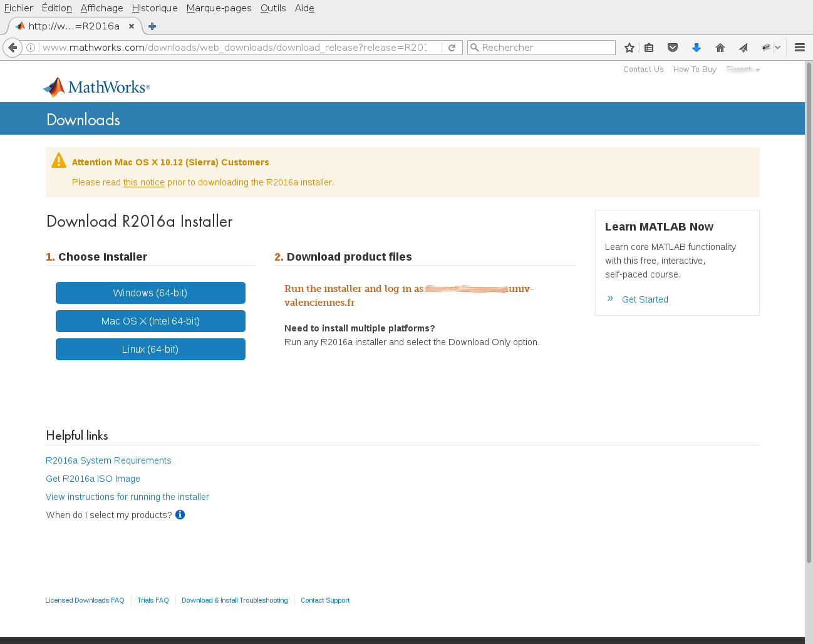Screen dimensions: 813x644
Task: Open the 'this notice' link
Action: (x=144, y=182)
